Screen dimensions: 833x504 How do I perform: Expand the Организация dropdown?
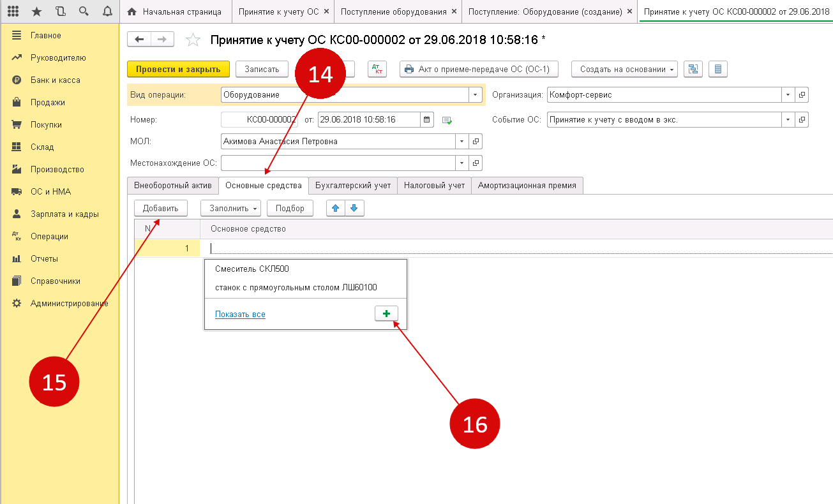click(789, 94)
